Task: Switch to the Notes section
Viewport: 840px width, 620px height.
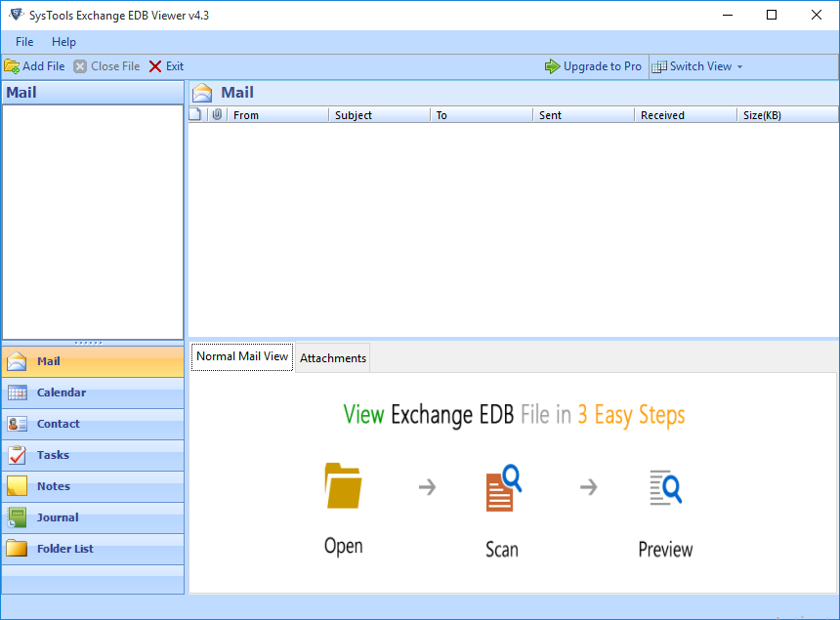Action: click(93, 486)
